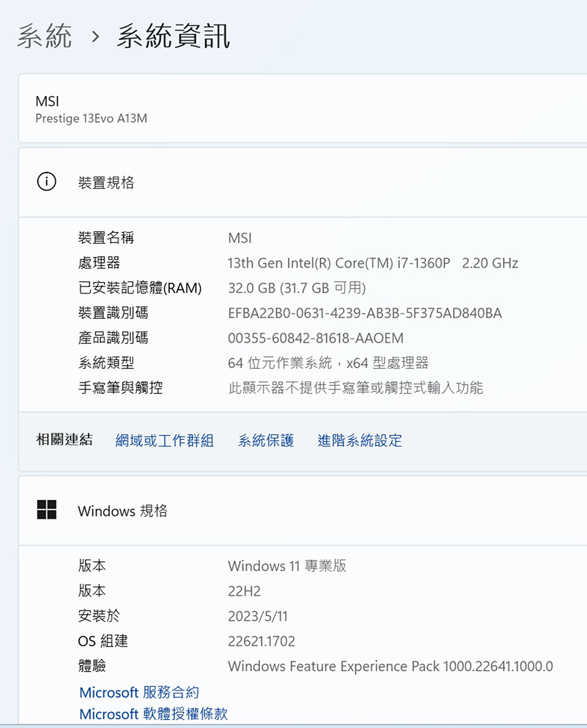The width and height of the screenshot is (587, 728).
Task: Select version value 22H2
Action: pyautogui.click(x=245, y=591)
